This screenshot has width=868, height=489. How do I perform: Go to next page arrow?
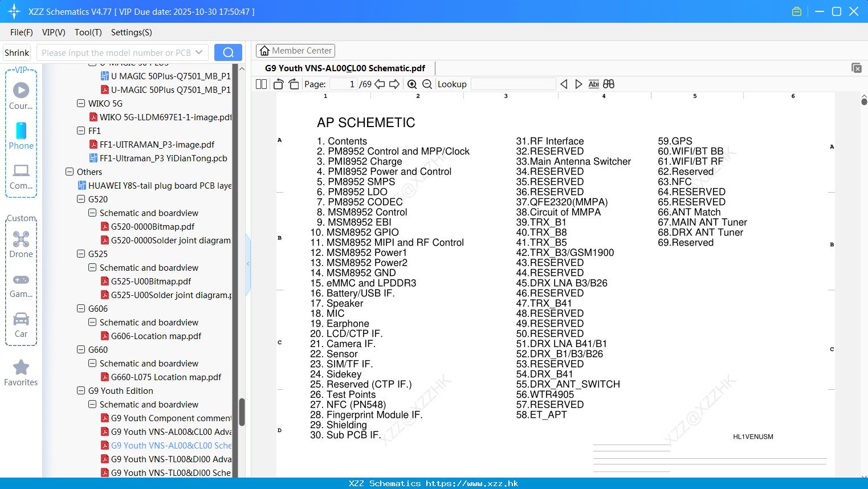[x=394, y=84]
